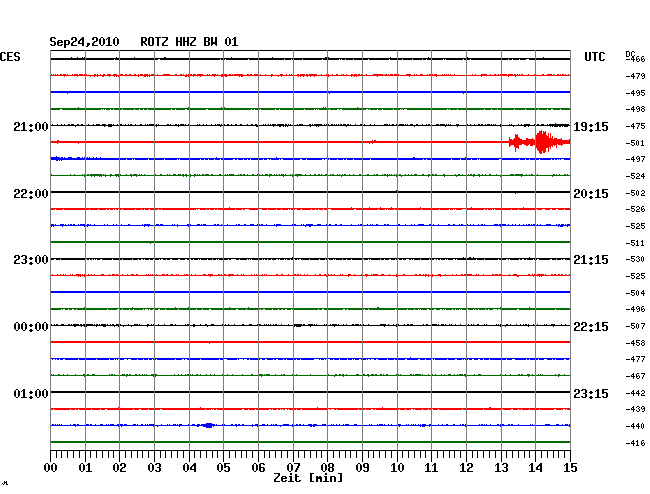Click minute tick label 06

click(x=258, y=468)
